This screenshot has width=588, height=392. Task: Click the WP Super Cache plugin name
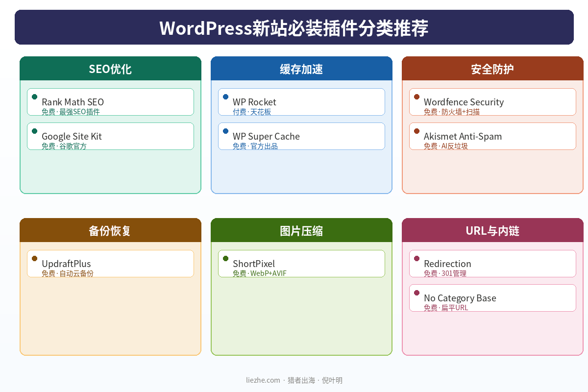click(x=266, y=136)
